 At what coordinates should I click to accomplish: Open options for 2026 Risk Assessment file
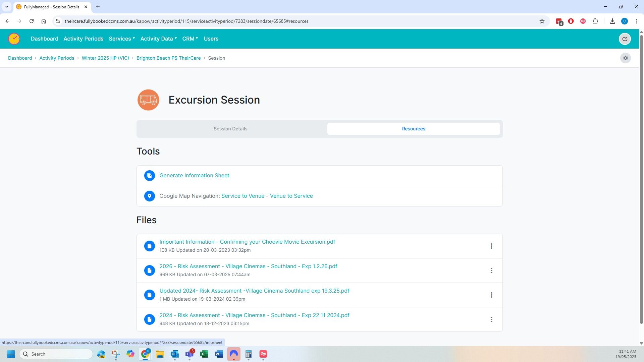point(491,270)
